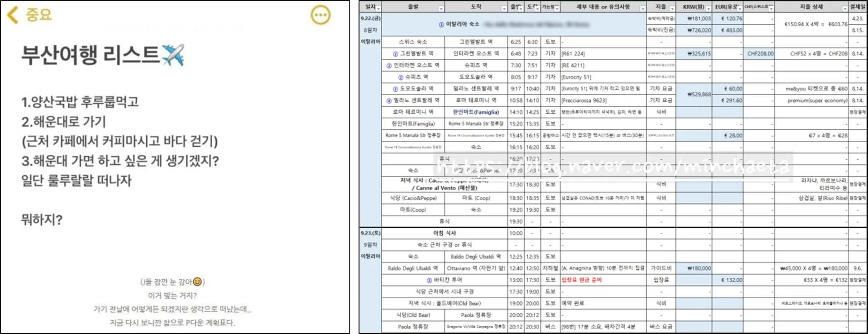
Task: Open the circled three-dot more menu
Action: (320, 15)
